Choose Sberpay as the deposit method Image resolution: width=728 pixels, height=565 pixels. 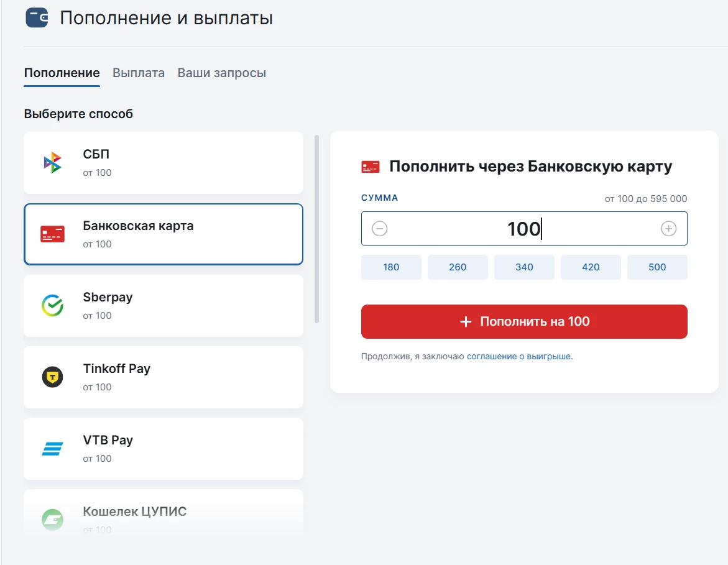164,305
